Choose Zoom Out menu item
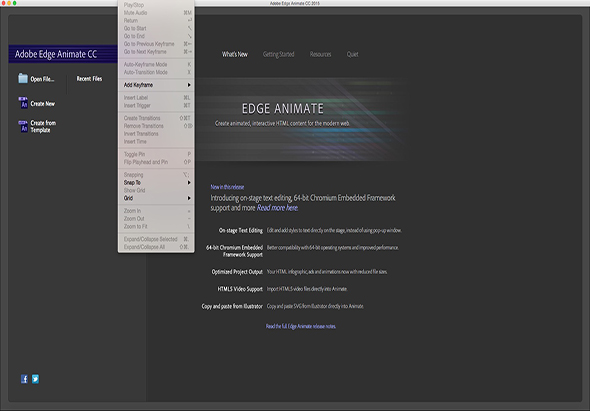Viewport: 590px width, 411px height. tap(156, 219)
